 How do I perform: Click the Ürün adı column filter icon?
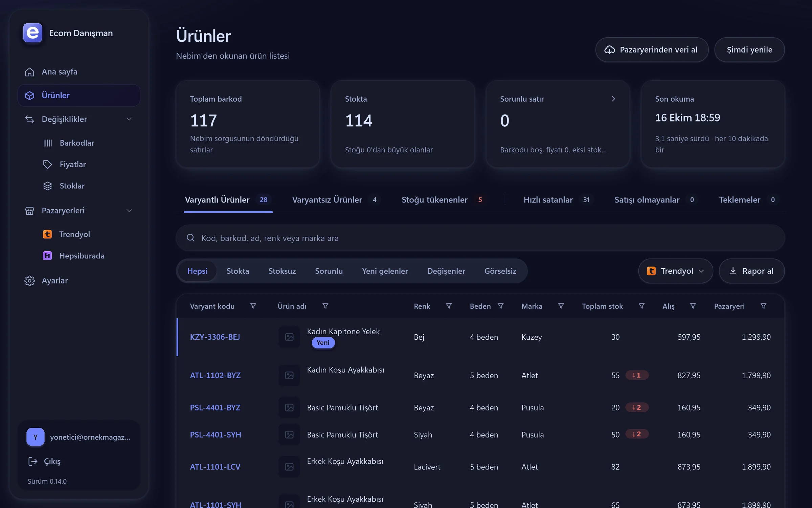tap(325, 306)
